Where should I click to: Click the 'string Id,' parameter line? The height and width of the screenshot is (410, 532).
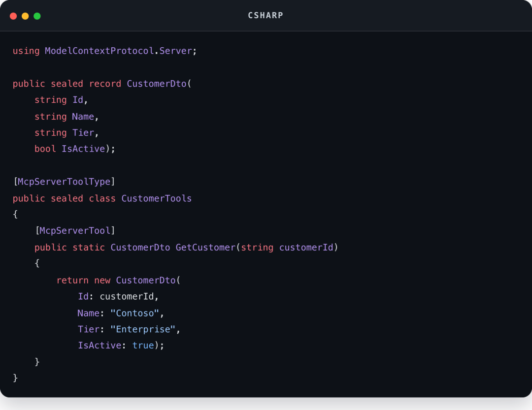point(61,100)
